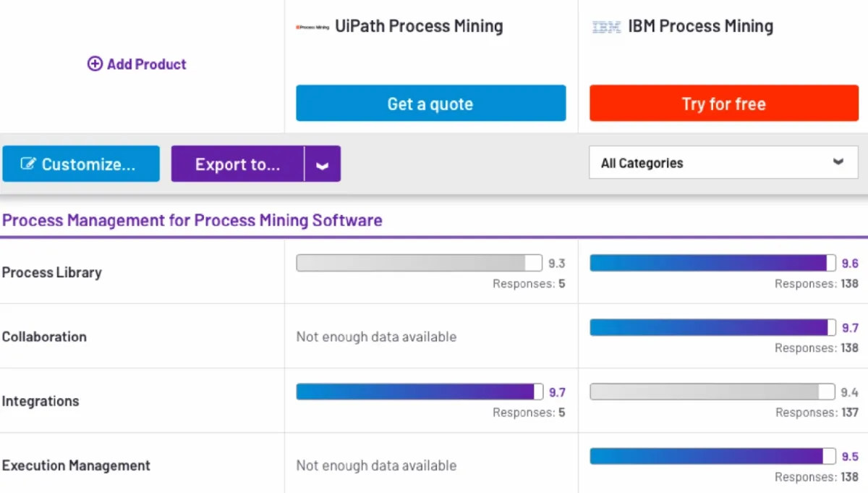Screen dimensions: 868x493
Task: Click the pencil icon on Customize button
Action: tap(28, 164)
